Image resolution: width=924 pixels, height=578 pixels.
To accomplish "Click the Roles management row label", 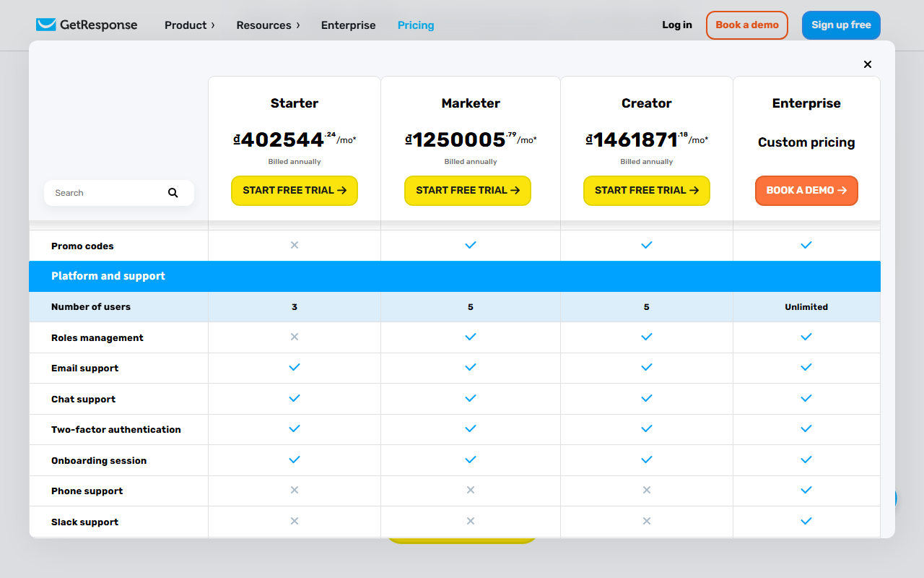I will [x=97, y=337].
